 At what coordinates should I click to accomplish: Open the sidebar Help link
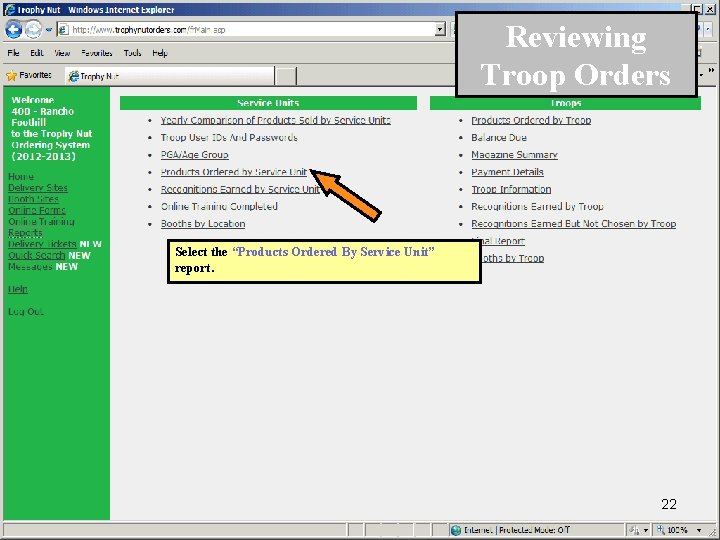pos(18,289)
